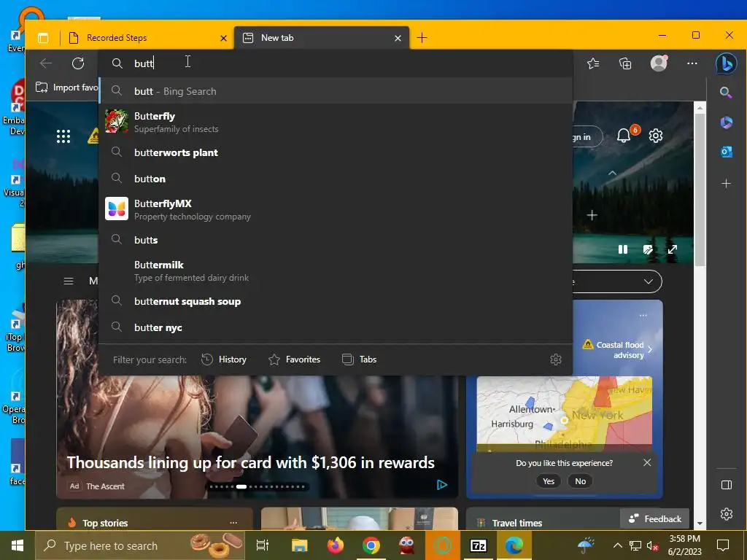Image resolution: width=747 pixels, height=560 pixels.
Task: Open the weather card ellipsis options
Action: point(643,315)
